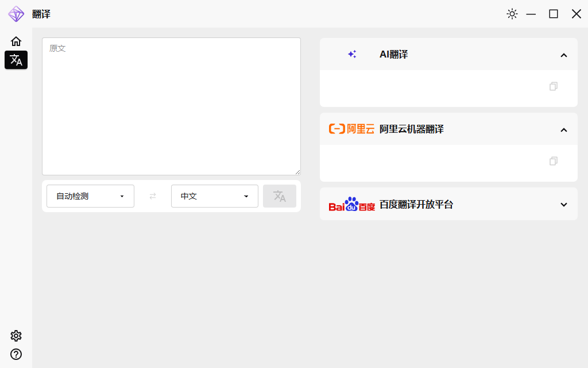Collapse the 阿里云机器翻译 panel

click(564, 130)
